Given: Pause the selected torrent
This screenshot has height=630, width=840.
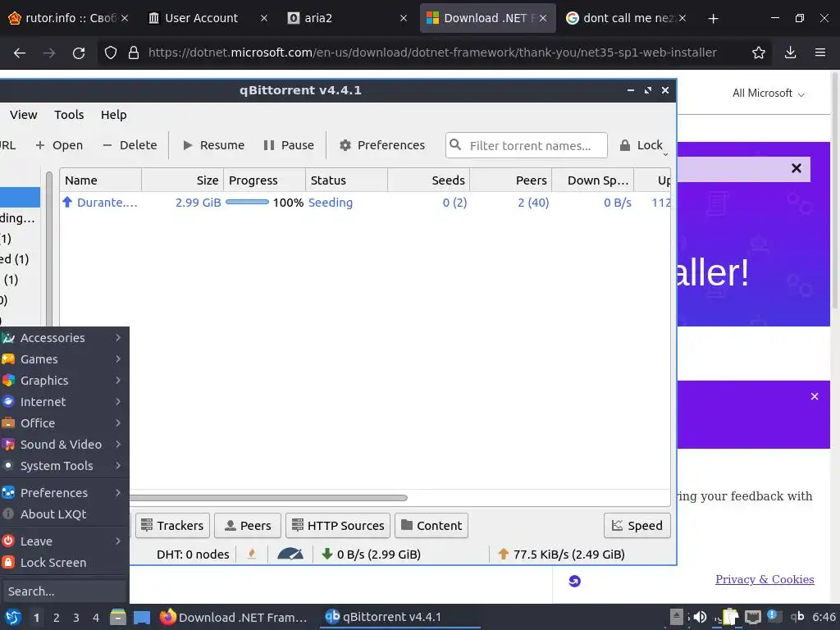Looking at the screenshot, I should pyautogui.click(x=288, y=145).
